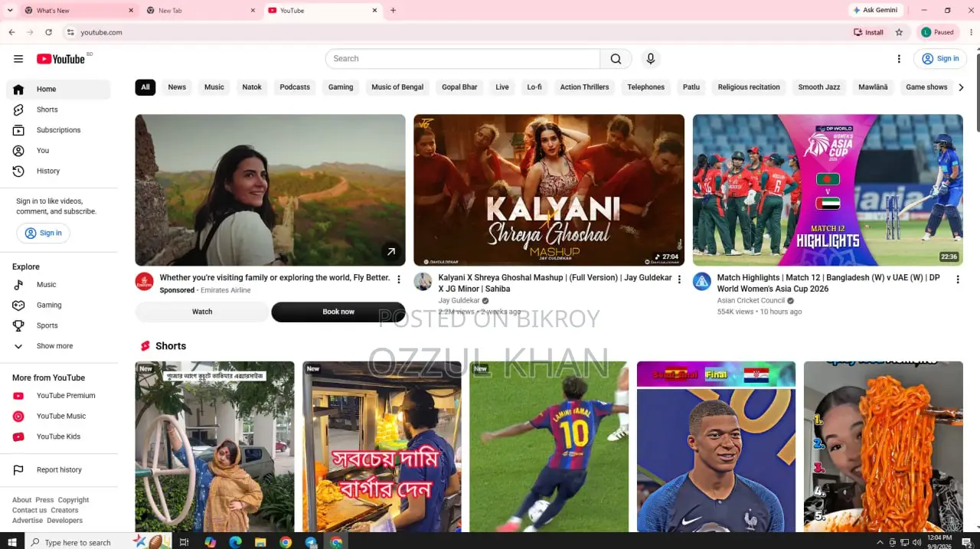Go back in Chrome browser

(x=11, y=32)
